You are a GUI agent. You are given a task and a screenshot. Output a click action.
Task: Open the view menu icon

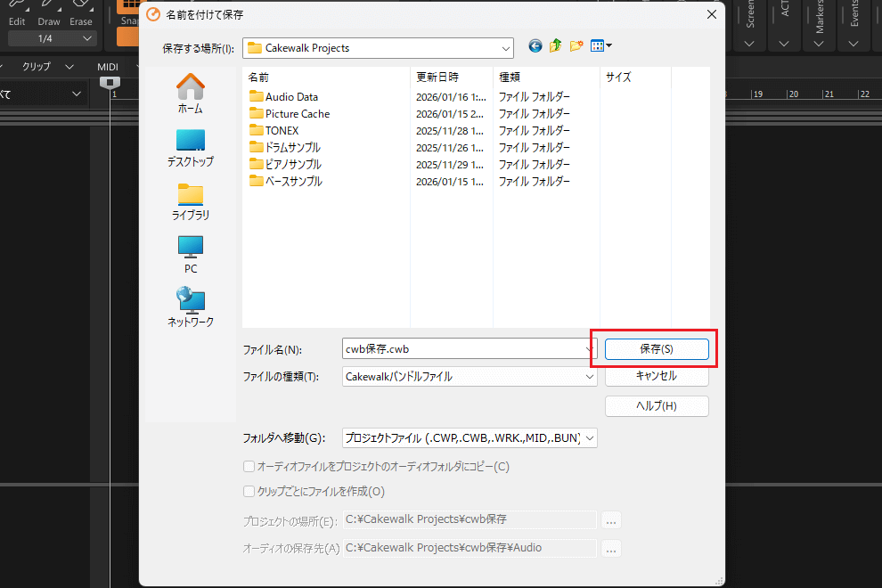pos(601,46)
